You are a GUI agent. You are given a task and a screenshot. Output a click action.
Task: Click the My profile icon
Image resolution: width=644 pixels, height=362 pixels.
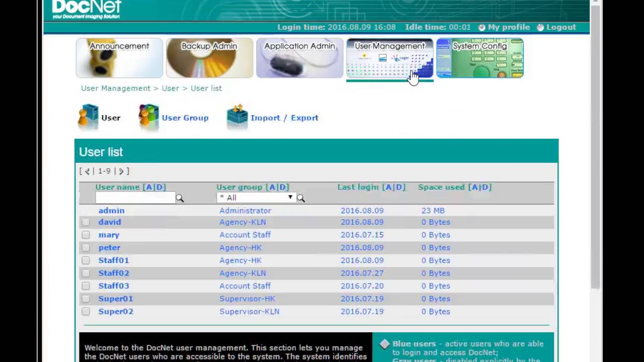pos(482,28)
